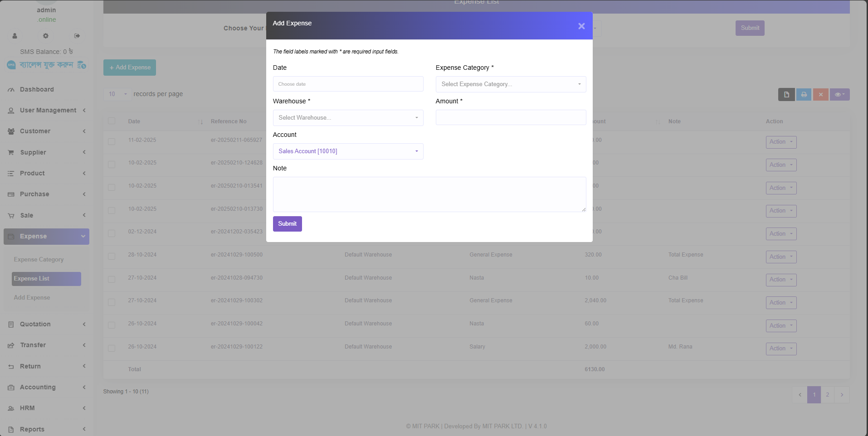Toggle the select-all checkbox in table header
868x436 pixels.
[x=112, y=121]
